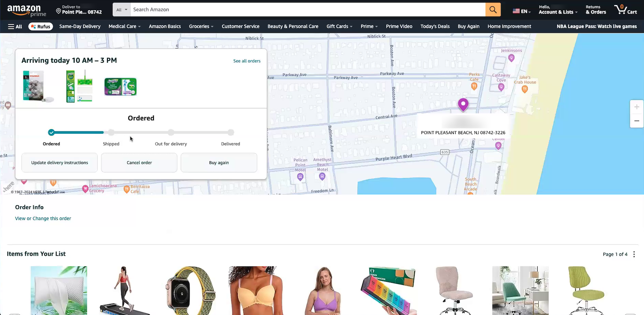Screen dimensions: 644x315
Task: Click the Delivered progress step dot
Action: [231, 132]
